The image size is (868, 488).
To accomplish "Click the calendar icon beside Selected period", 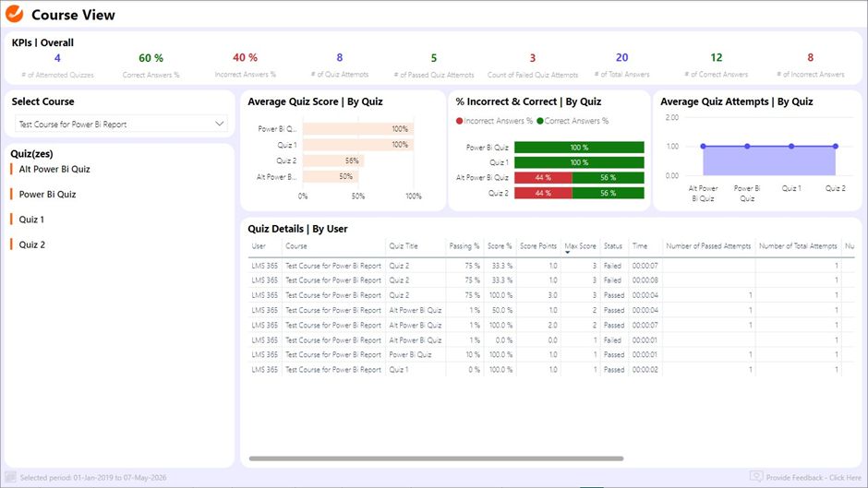I will point(11,478).
